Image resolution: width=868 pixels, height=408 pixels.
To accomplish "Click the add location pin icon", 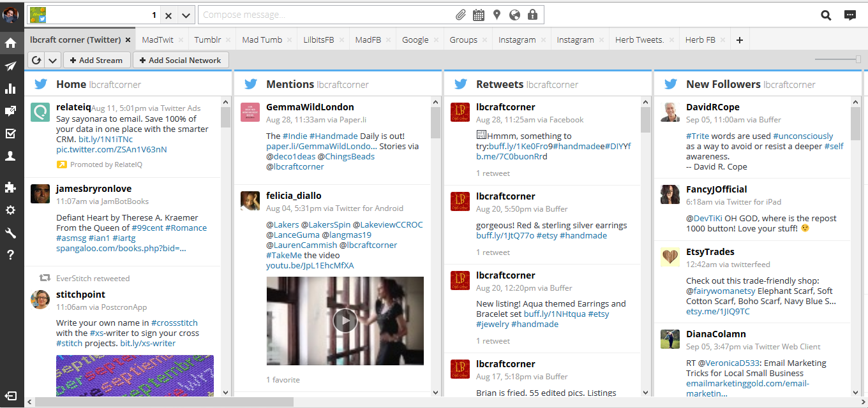I will pos(497,15).
